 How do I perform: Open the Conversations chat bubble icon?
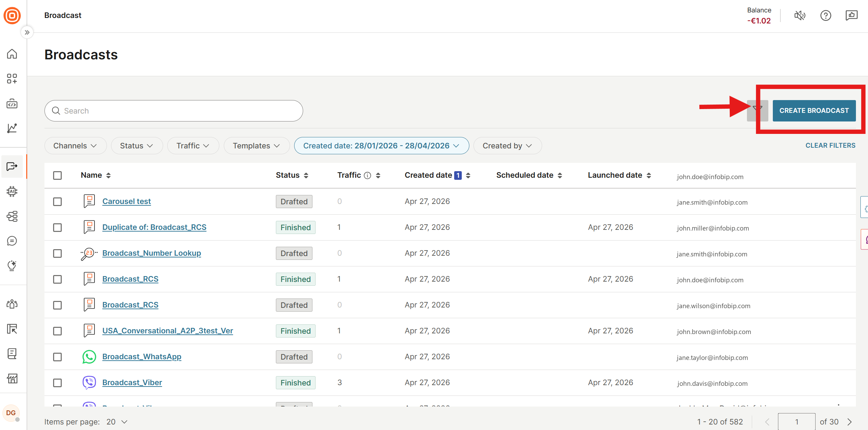click(12, 241)
